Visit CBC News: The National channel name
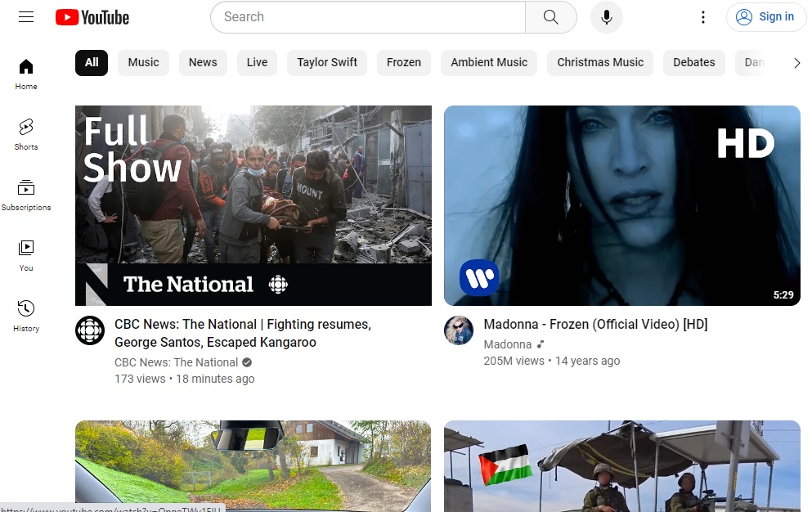812x512 pixels. [x=176, y=362]
